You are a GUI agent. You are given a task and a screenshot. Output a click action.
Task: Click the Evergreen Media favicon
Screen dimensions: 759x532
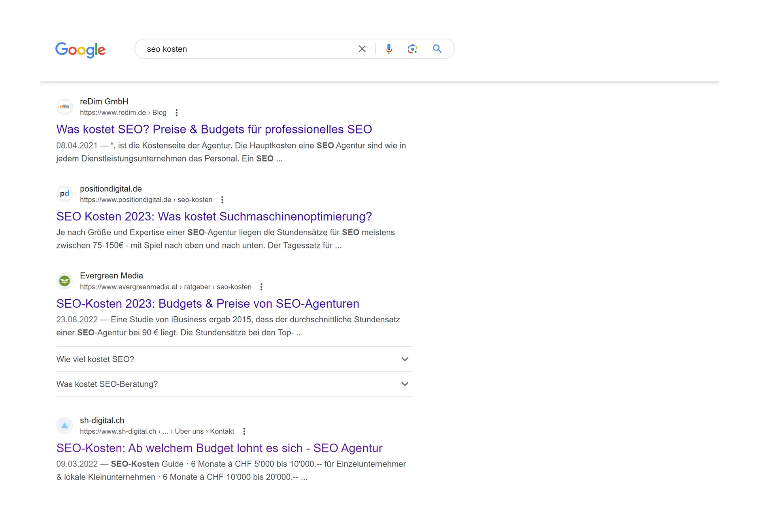tap(64, 281)
